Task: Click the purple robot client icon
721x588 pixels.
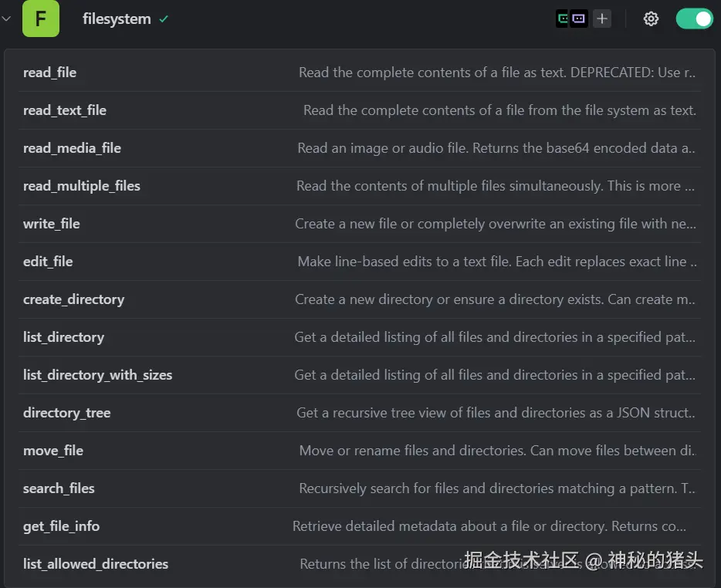Action: pos(579,19)
